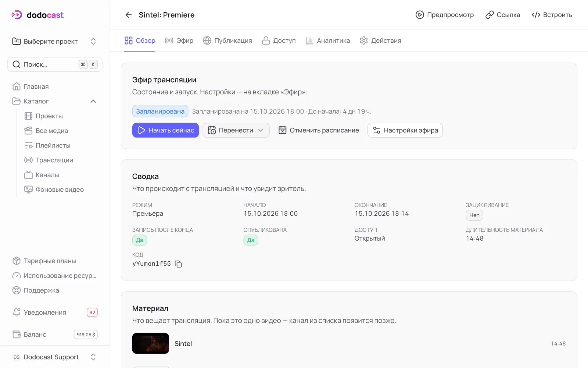Image resolution: width=588 pixels, height=368 pixels.
Task: Open Фоновые видео in sidebar
Action: (x=61, y=190)
